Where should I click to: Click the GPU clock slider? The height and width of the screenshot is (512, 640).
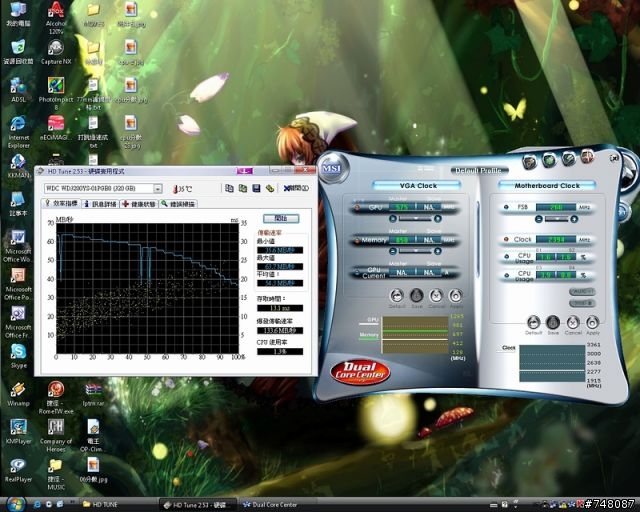click(x=415, y=219)
